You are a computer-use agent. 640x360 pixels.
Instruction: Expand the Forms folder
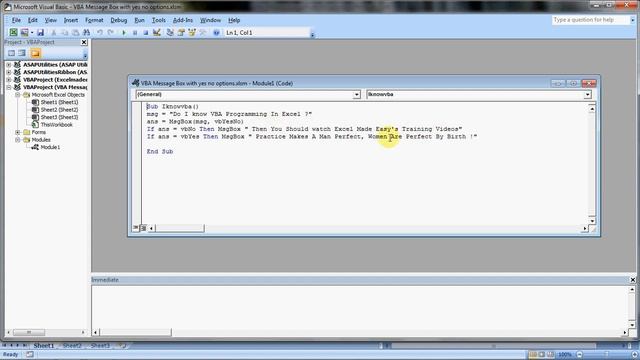pyautogui.click(x=18, y=132)
